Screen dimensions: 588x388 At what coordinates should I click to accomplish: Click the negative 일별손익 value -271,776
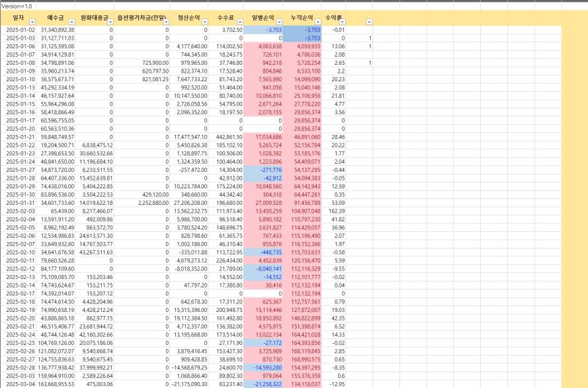click(x=263, y=170)
